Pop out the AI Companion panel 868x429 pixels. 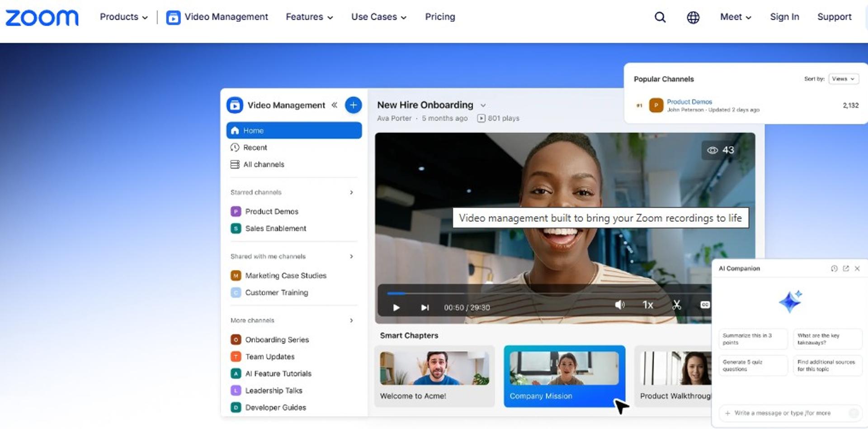coord(846,268)
